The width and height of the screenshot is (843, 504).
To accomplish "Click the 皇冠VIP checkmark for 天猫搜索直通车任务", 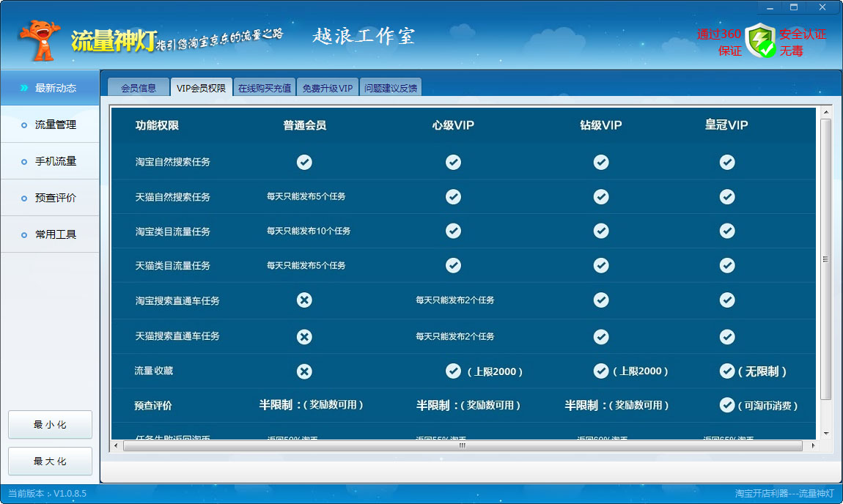I will [x=727, y=337].
